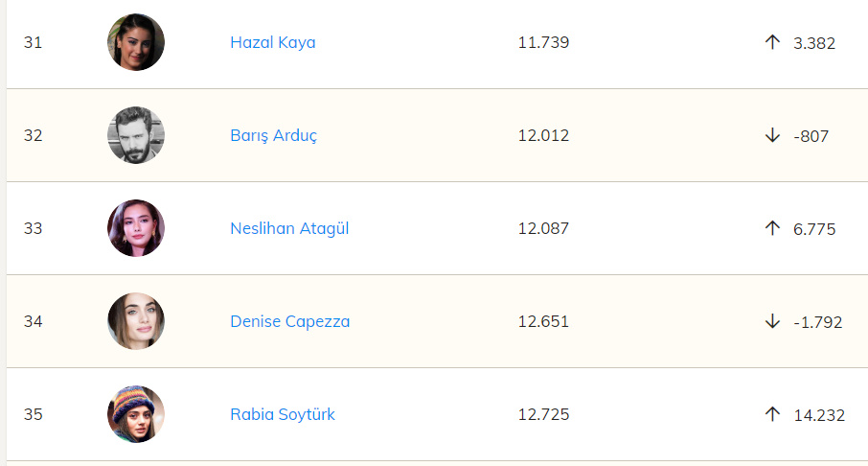The width and height of the screenshot is (868, 466).
Task: Open the Hazal Kaya name link
Action: pos(272,42)
